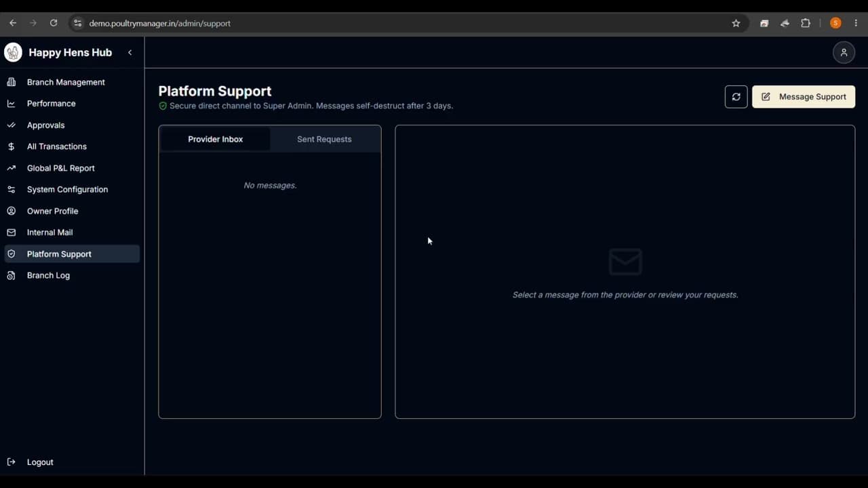Image resolution: width=868 pixels, height=488 pixels.
Task: Open the Chrome profile avatar
Action: (835, 23)
